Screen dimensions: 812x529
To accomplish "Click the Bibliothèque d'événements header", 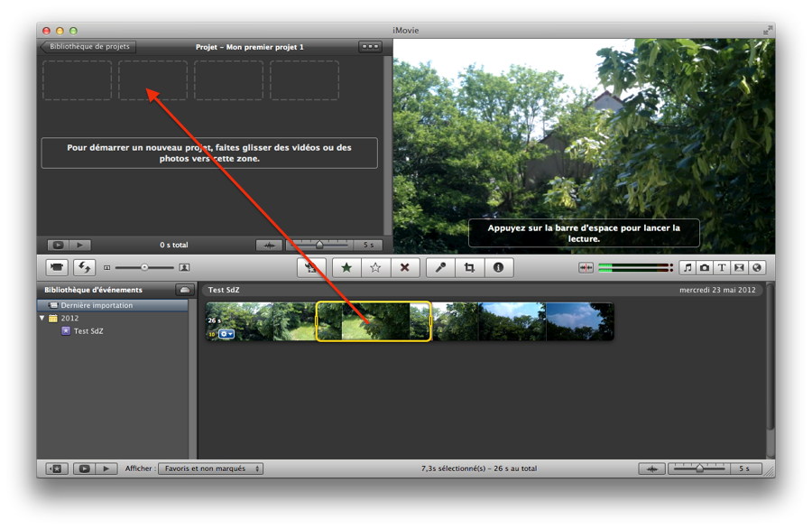I will 93,290.
